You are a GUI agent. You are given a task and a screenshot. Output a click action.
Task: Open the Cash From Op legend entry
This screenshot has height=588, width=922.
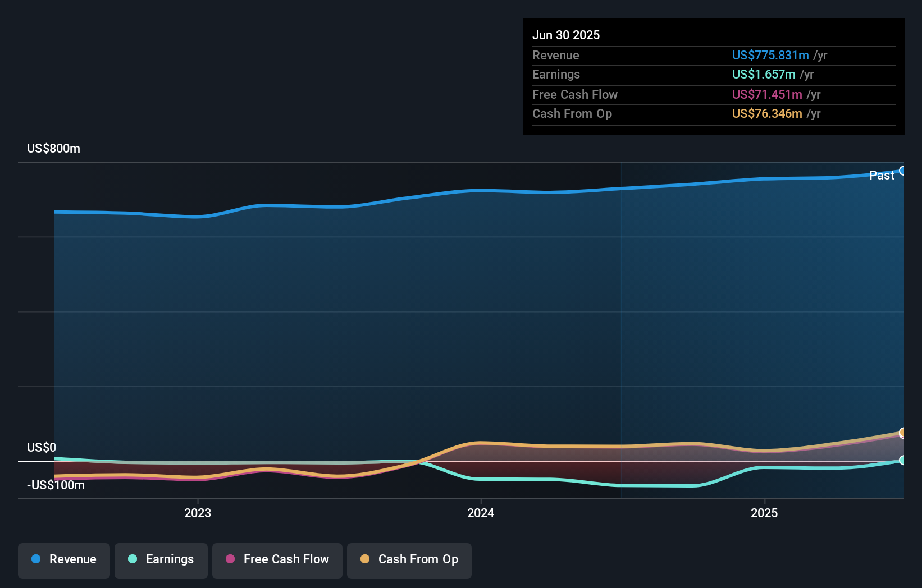(409, 559)
